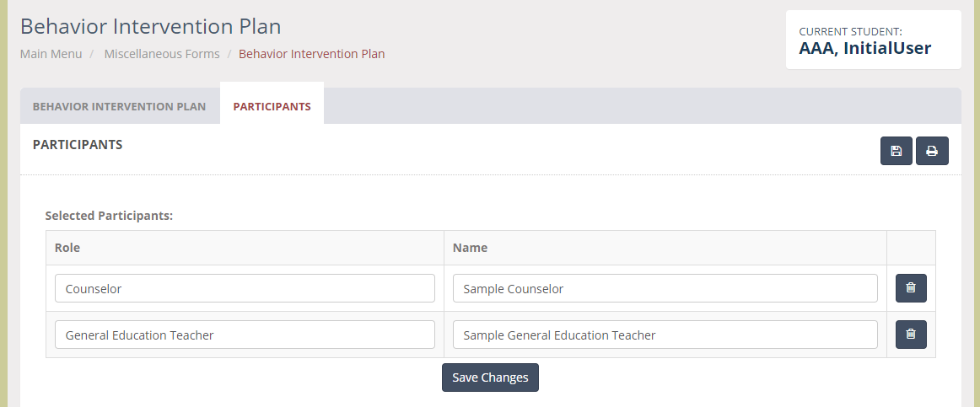Image resolution: width=980 pixels, height=407 pixels.
Task: Click the Save Changes button
Action: point(490,378)
